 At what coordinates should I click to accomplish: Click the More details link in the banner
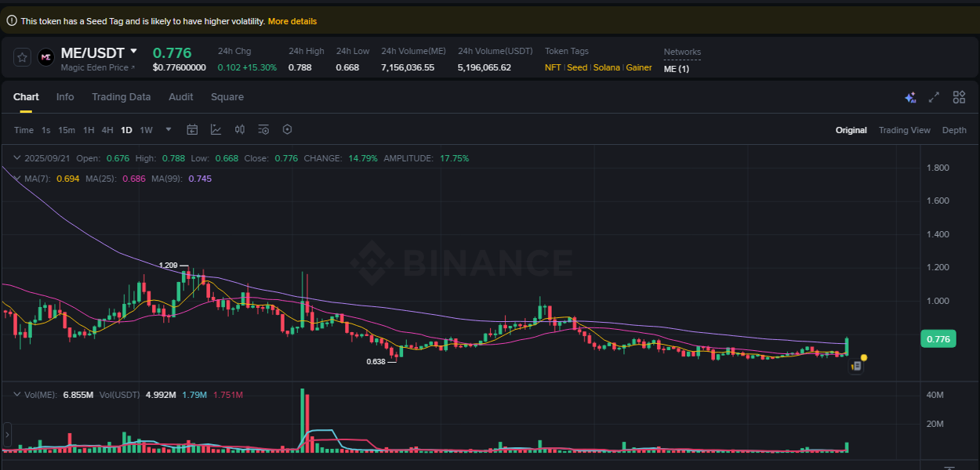[292, 21]
